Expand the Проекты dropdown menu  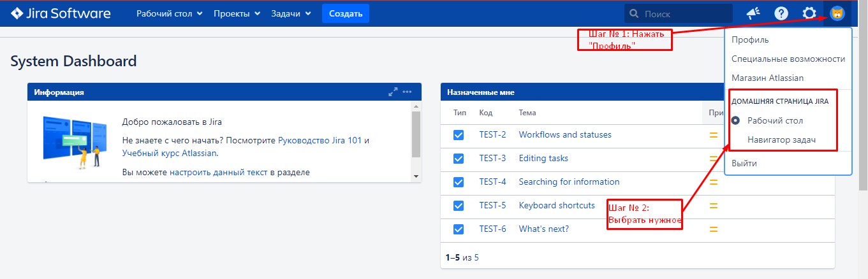[x=237, y=13]
